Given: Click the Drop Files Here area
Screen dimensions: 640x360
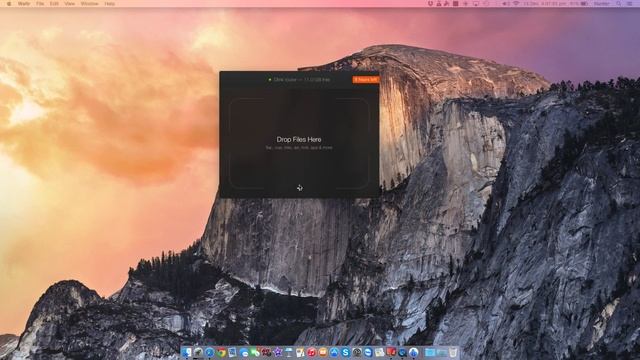Looking at the screenshot, I should [x=299, y=143].
